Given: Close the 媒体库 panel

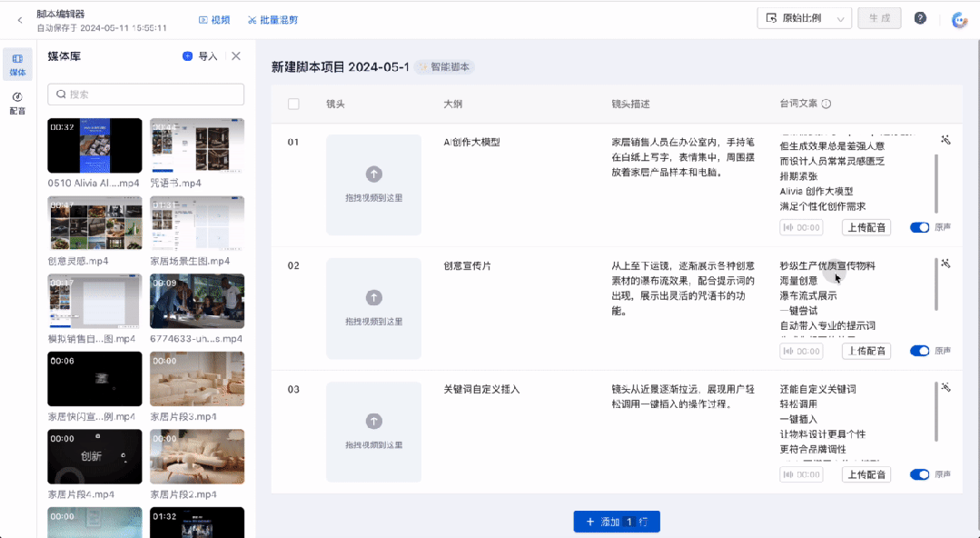Looking at the screenshot, I should point(235,56).
